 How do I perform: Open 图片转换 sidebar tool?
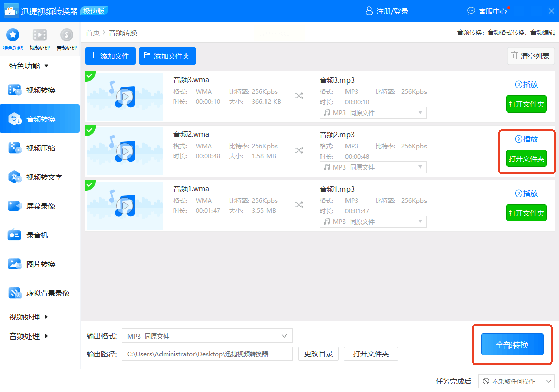click(x=40, y=264)
